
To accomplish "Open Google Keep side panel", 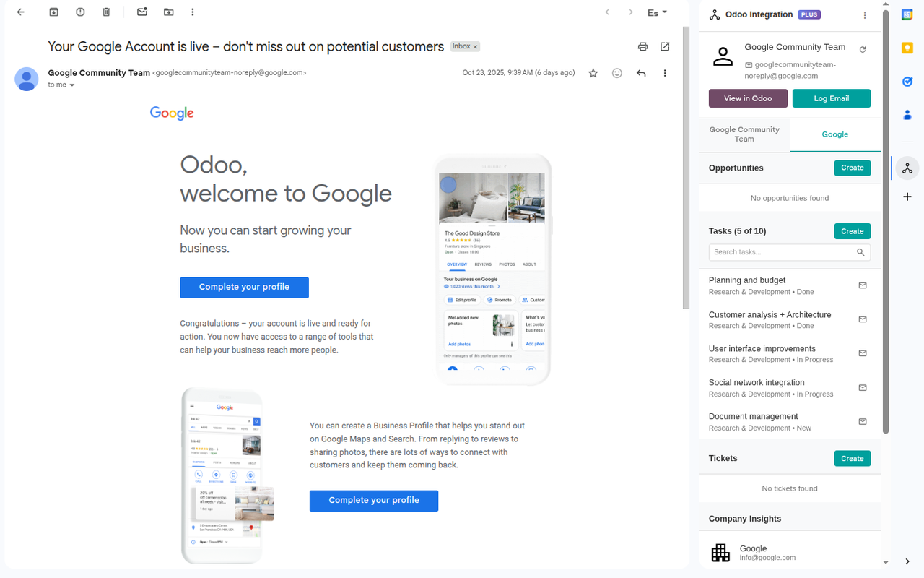I will [x=907, y=48].
